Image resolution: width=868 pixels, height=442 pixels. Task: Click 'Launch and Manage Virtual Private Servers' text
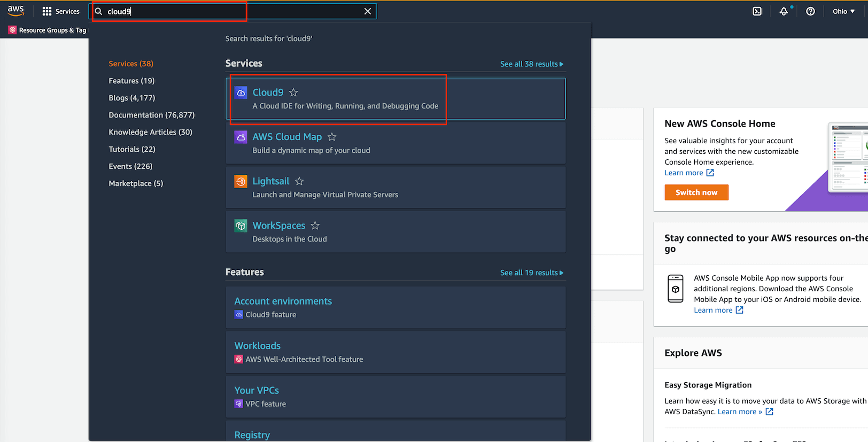325,195
